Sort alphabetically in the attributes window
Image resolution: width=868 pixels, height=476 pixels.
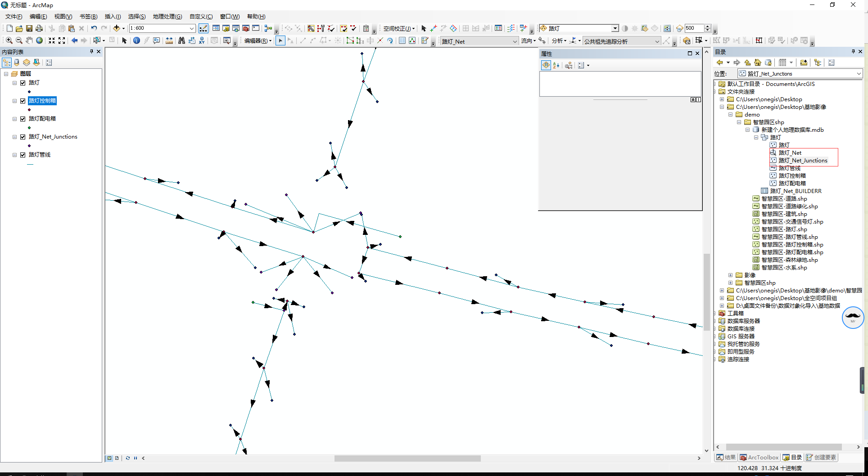tap(556, 66)
